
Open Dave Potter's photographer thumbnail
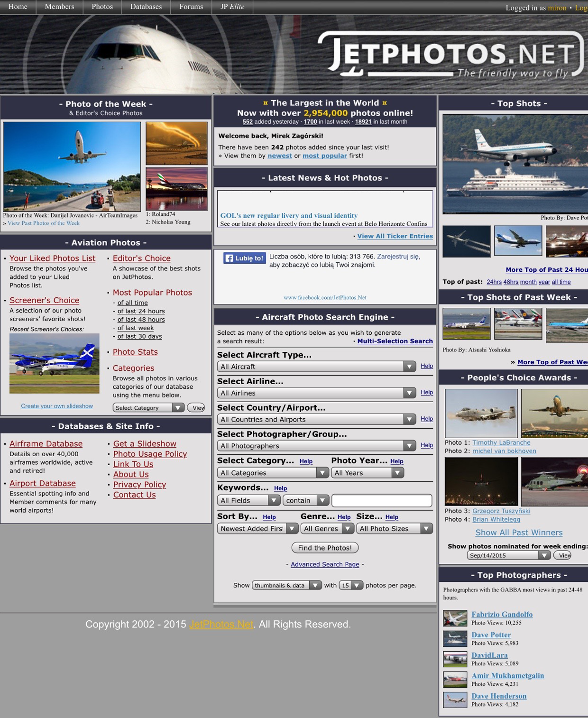(455, 639)
